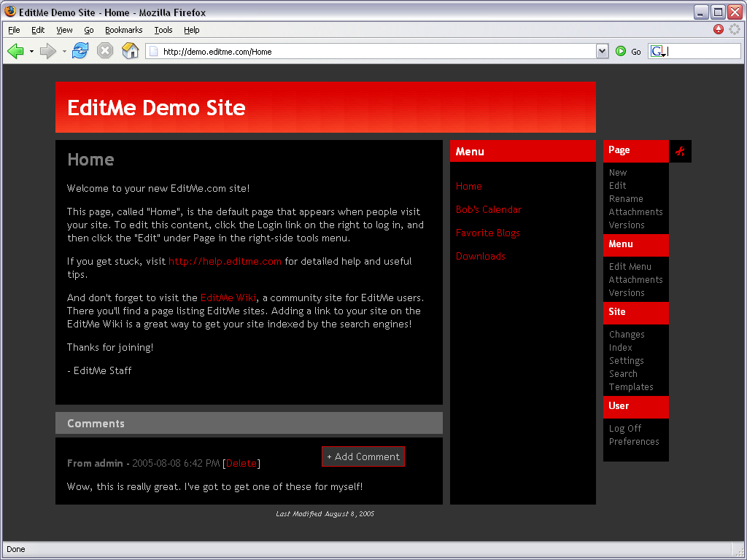Click Changes under the Site section

coord(627,334)
